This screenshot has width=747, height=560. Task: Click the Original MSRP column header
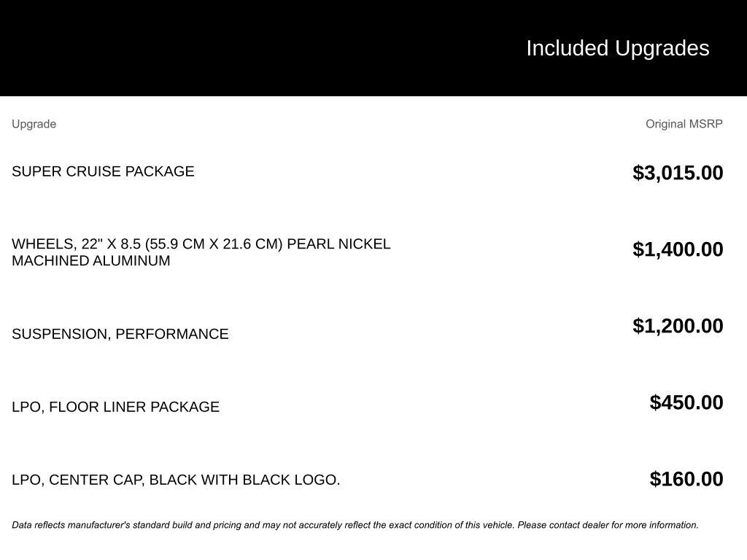point(684,124)
